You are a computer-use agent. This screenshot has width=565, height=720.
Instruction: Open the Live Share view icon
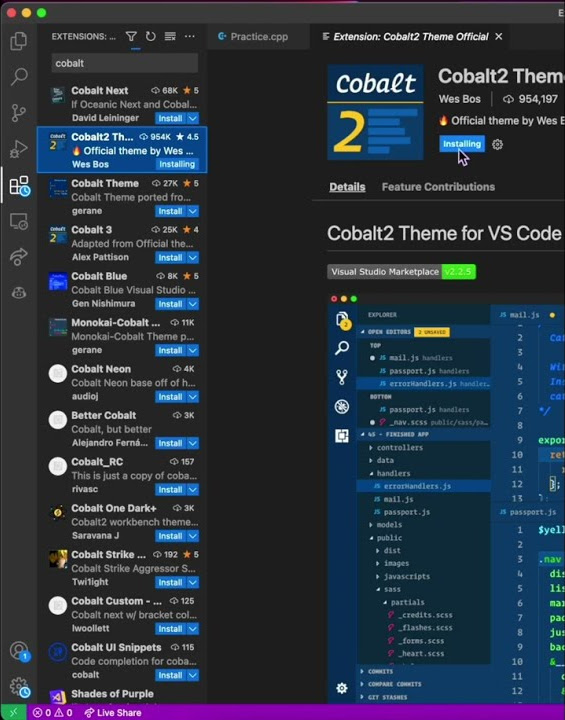(x=19, y=257)
